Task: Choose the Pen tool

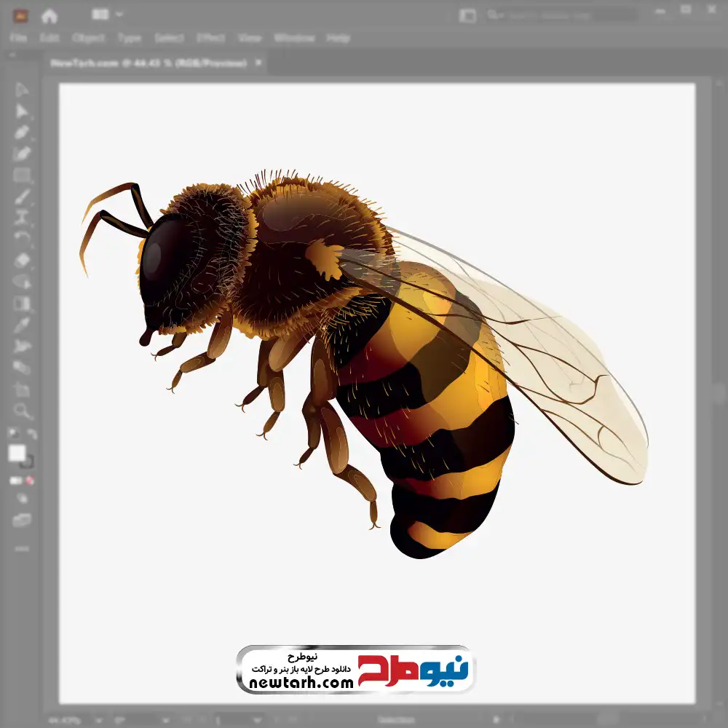Action: point(22,132)
